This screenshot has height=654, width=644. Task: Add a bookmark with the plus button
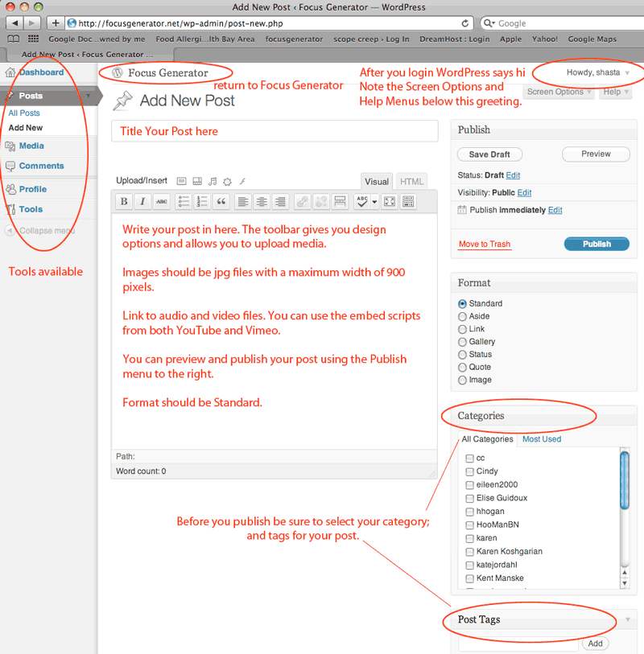coord(55,23)
